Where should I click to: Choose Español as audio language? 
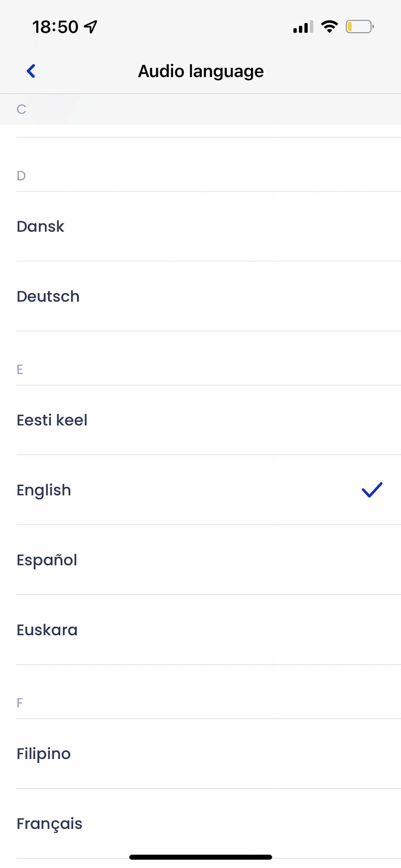[x=47, y=560]
